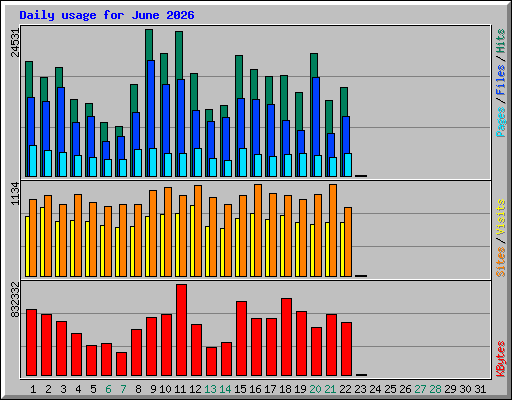The width and height of the screenshot is (512, 400).
Task: Click day 5 on the x-axis
Action: pyautogui.click(x=93, y=389)
